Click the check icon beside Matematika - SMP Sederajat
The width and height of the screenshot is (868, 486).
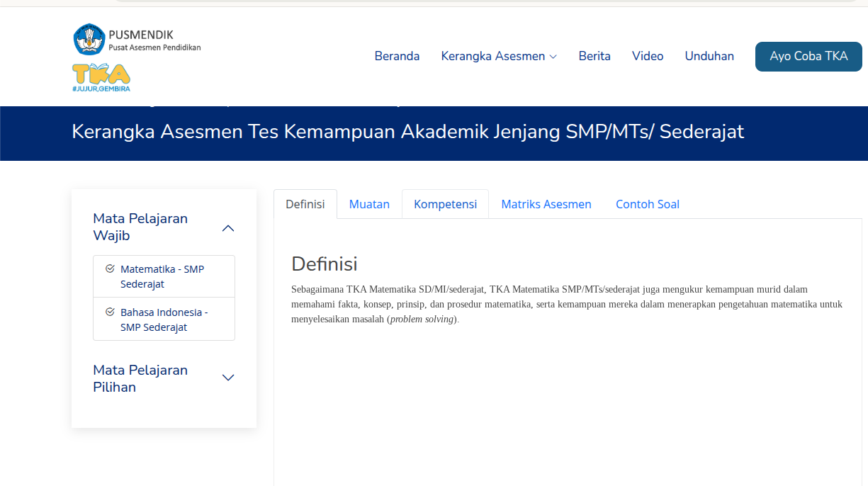(111, 270)
